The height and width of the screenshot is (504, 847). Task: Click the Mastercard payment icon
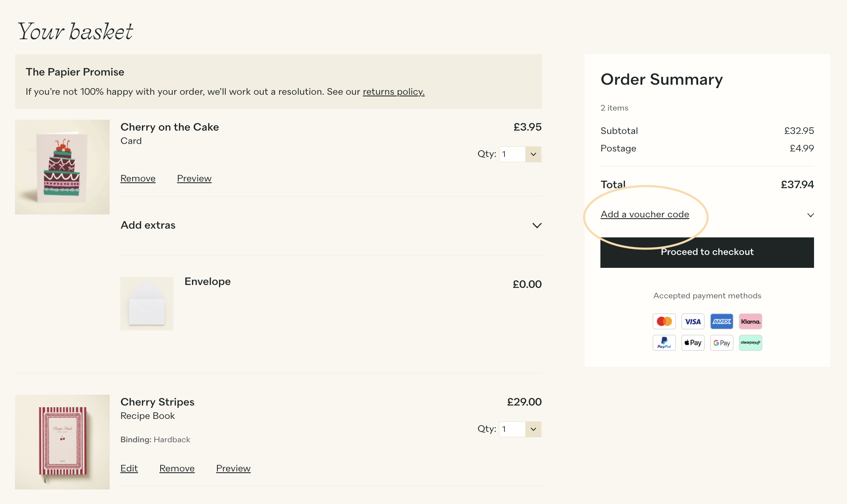coord(664,321)
